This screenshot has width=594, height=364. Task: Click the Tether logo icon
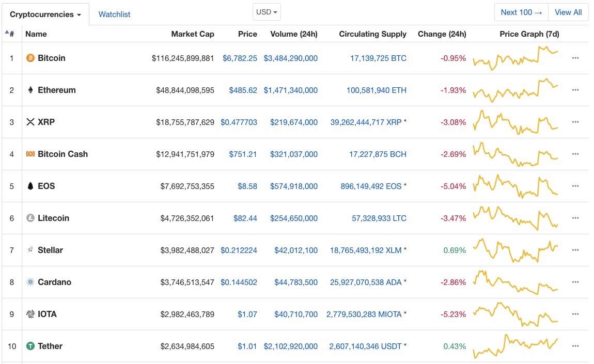coord(30,346)
